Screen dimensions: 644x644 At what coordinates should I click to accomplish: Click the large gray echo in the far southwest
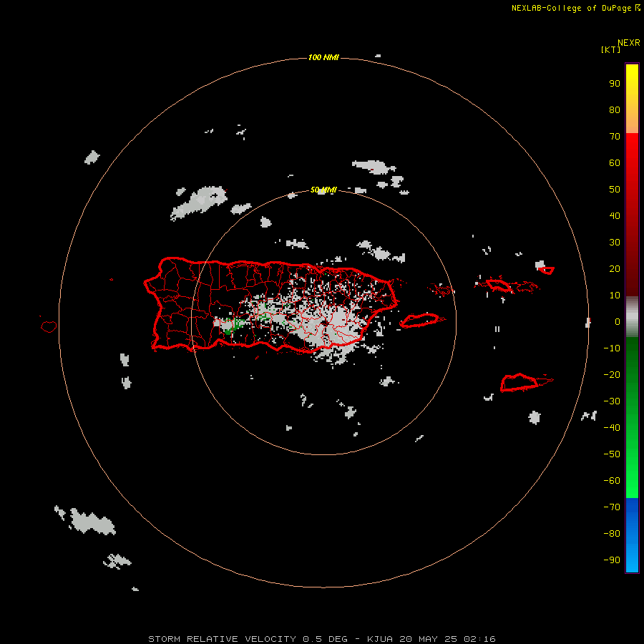(x=92, y=522)
